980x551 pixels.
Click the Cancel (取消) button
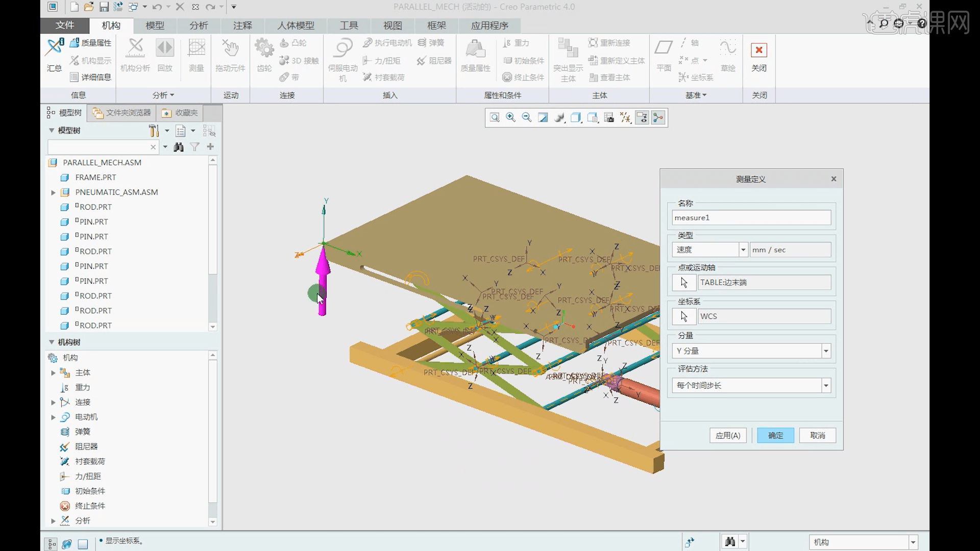click(817, 435)
